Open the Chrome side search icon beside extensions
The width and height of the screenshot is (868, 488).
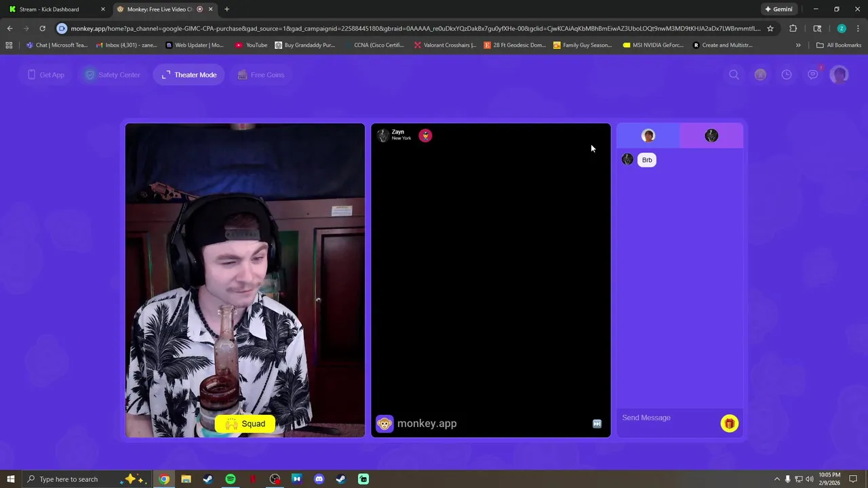[817, 28]
